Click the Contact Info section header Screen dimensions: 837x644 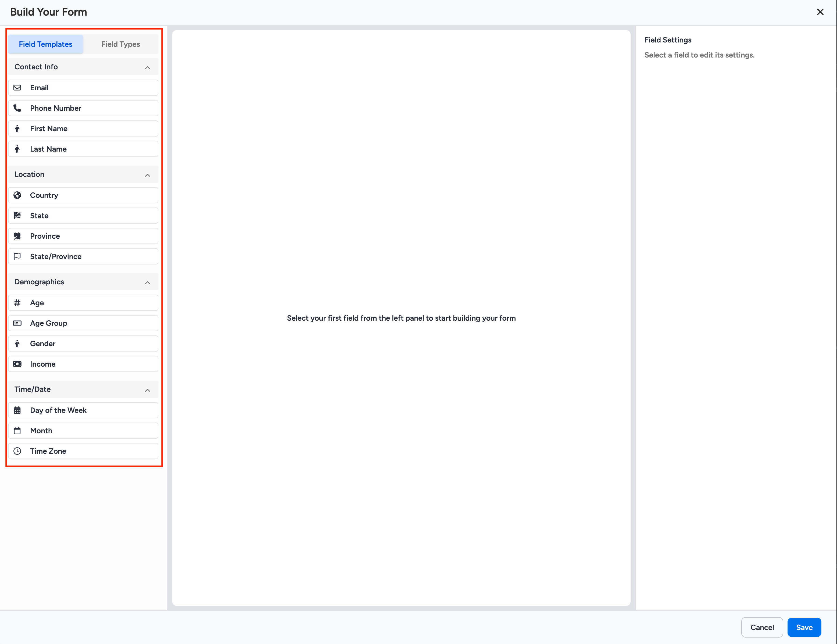click(x=83, y=67)
